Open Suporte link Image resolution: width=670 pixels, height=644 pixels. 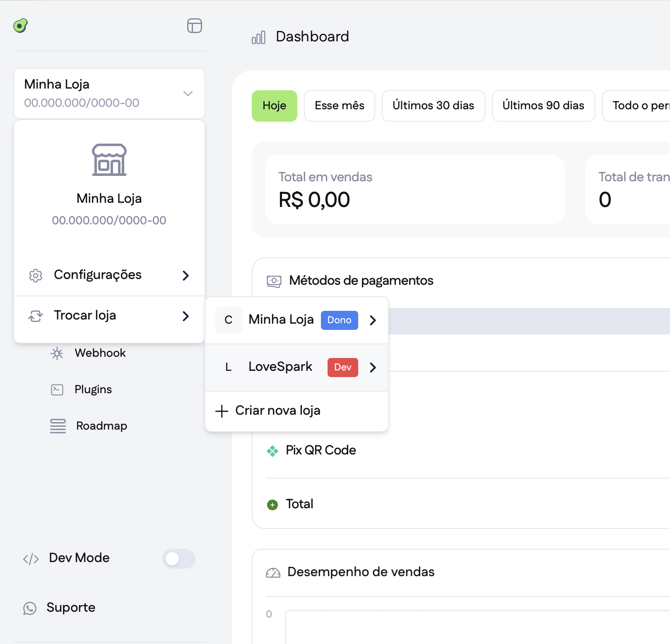(x=71, y=608)
